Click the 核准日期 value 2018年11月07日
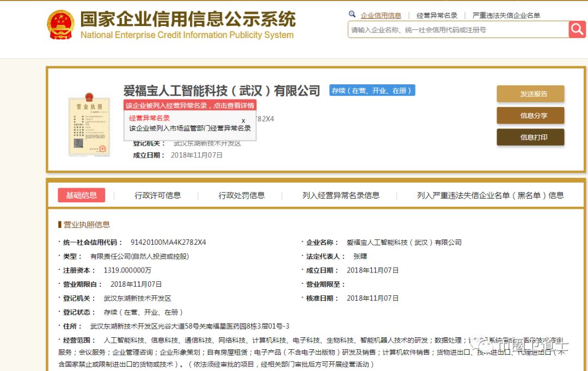Image resolution: width=588 pixels, height=371 pixels. [372, 298]
